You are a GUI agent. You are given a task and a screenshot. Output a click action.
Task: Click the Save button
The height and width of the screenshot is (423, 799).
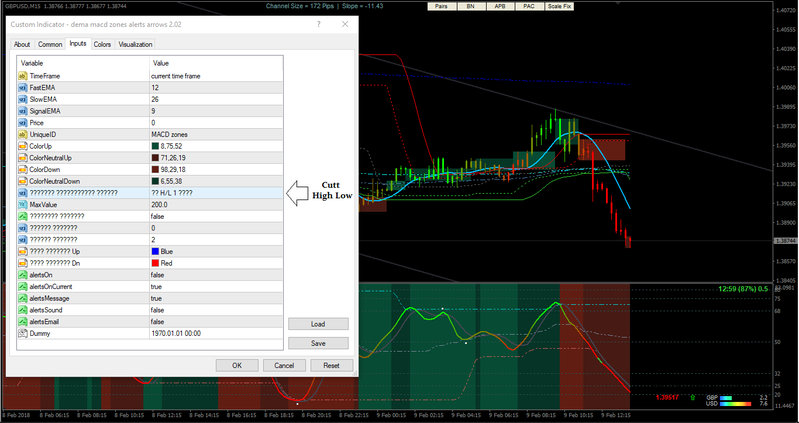(318, 343)
